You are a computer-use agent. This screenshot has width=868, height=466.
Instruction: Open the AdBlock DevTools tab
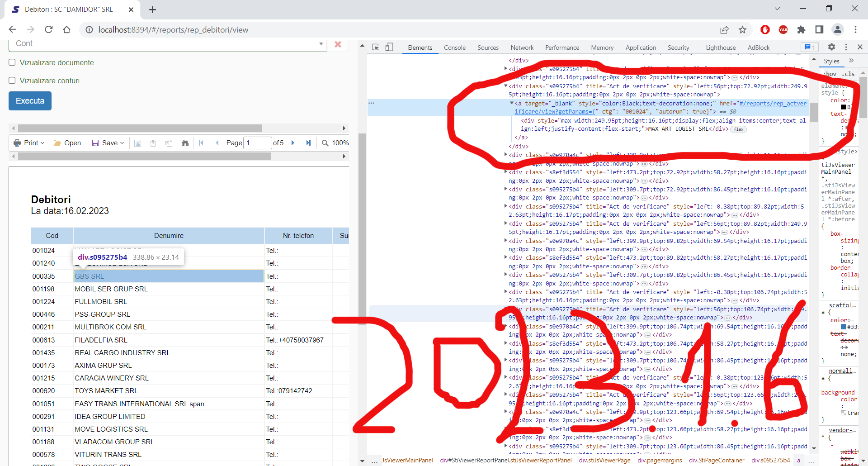(758, 48)
